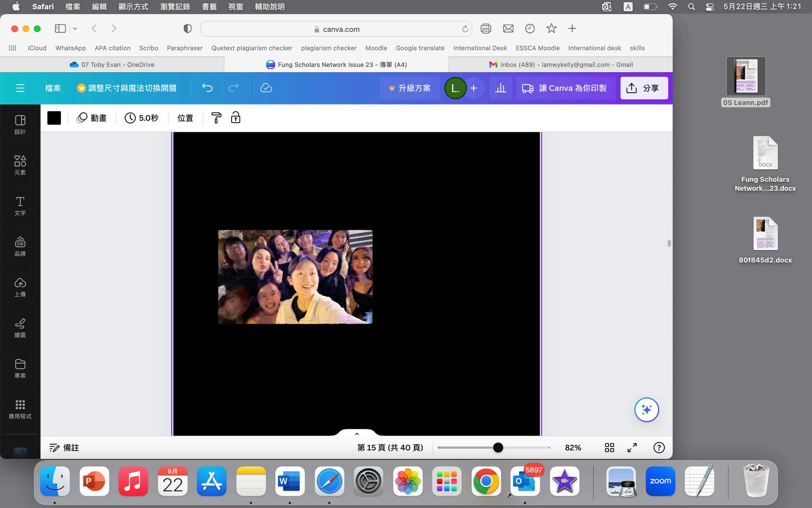Click the undo arrow icon
812x508 pixels.
[x=207, y=88]
